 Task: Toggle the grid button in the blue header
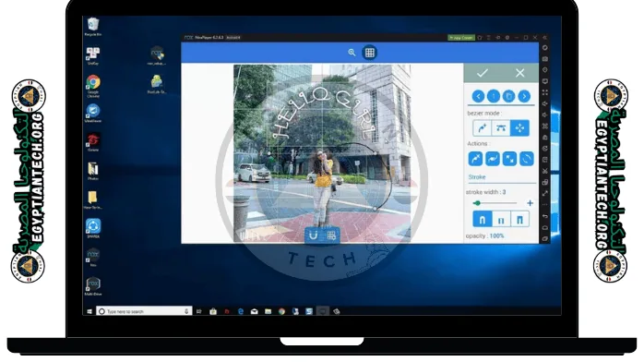[x=370, y=53]
